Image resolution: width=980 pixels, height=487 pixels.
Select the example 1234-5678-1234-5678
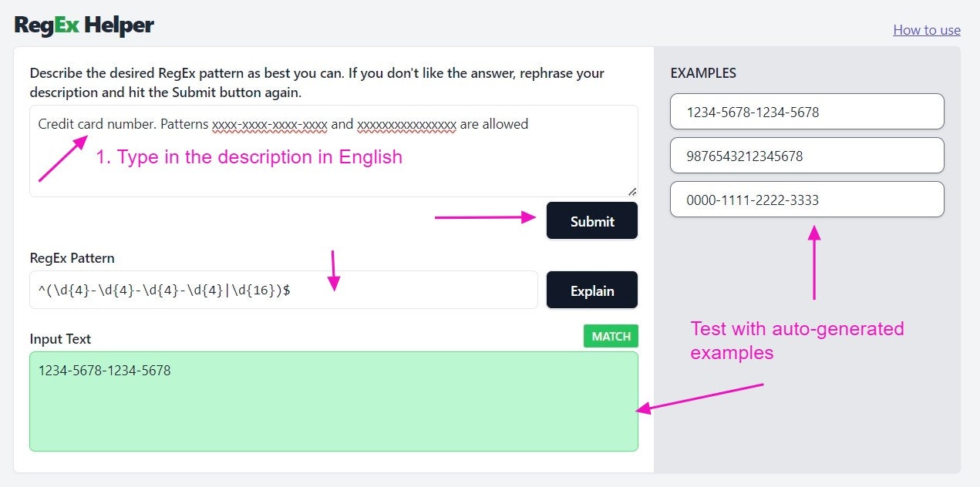[x=807, y=111]
